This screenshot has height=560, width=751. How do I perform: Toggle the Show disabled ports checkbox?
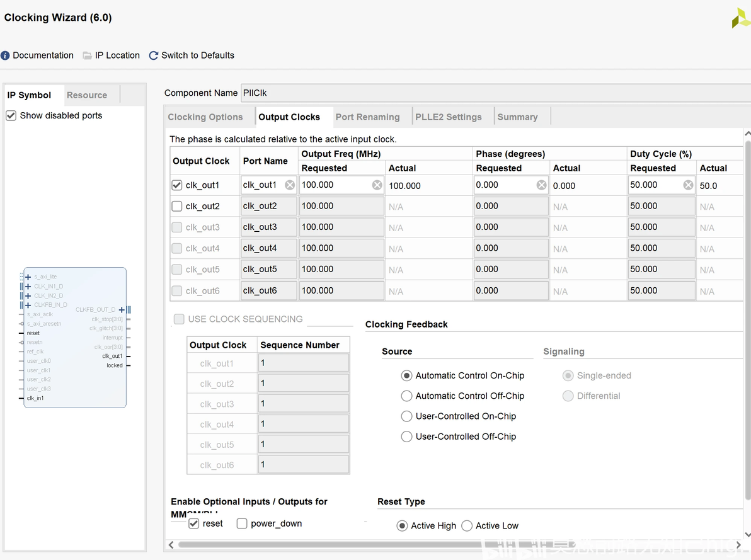tap(11, 116)
